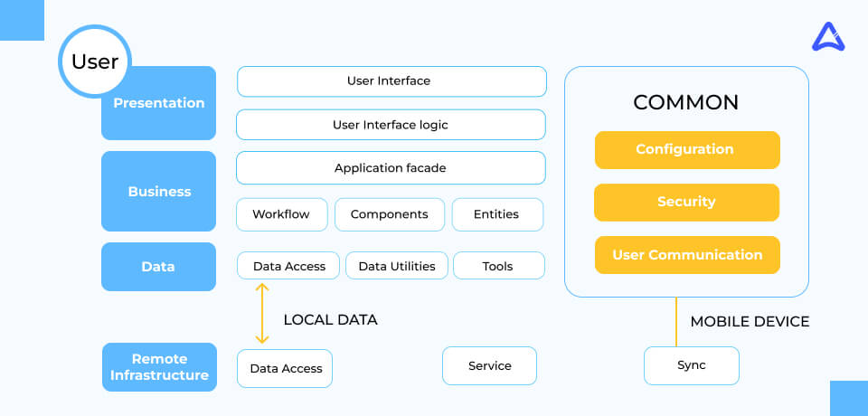Click the Sync box

click(x=692, y=365)
